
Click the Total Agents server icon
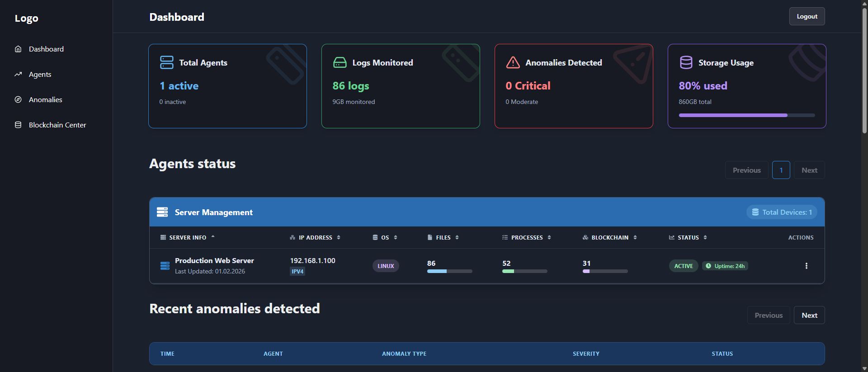coord(166,62)
